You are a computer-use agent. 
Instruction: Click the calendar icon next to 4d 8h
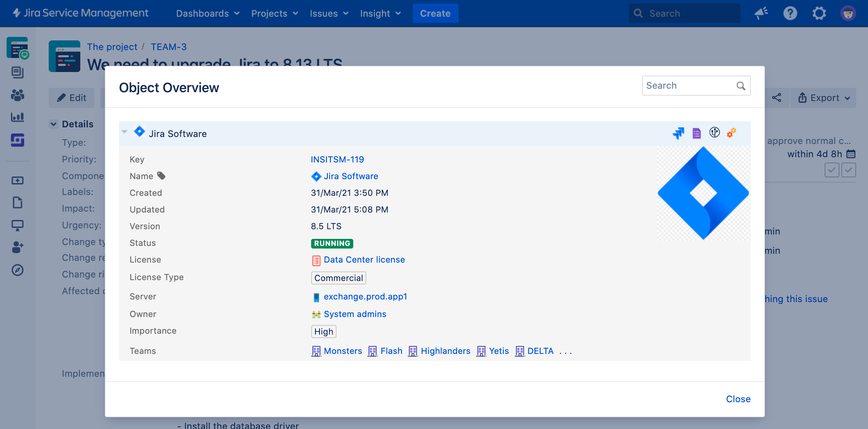851,154
